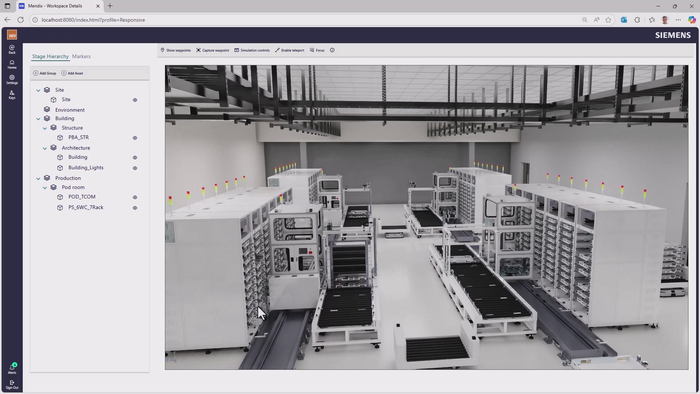
Task: Click the Environment group cube icon
Action: (x=47, y=109)
